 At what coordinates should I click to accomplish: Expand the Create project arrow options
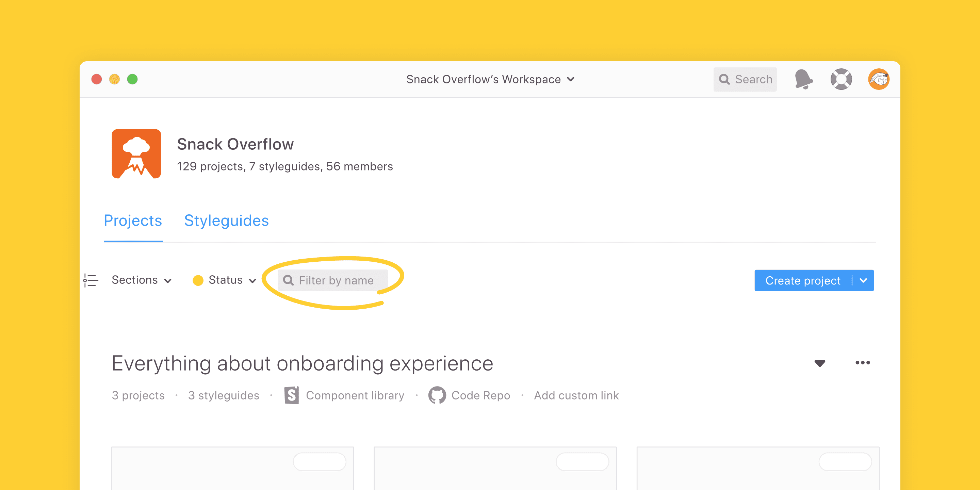coord(863,280)
